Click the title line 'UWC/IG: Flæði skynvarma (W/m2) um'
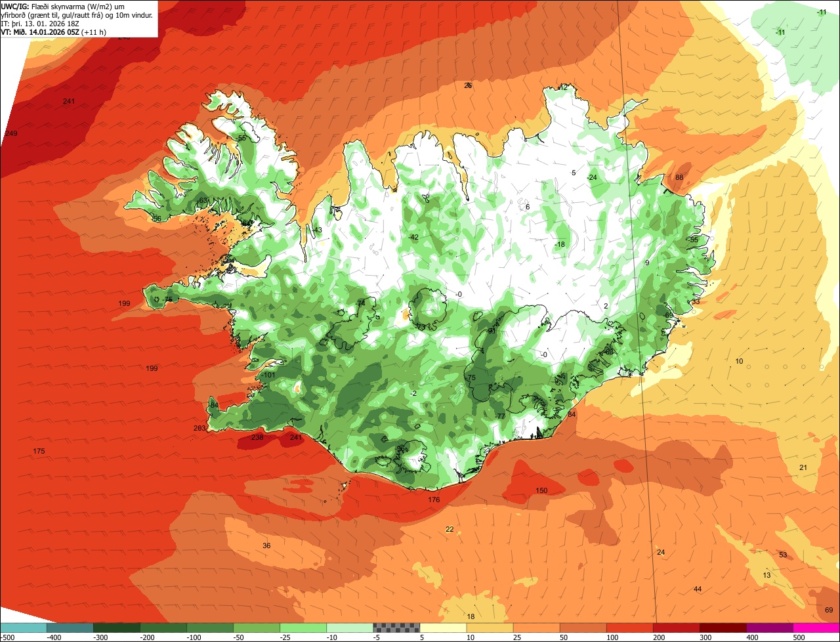The width and height of the screenshot is (840, 642). (64, 5)
